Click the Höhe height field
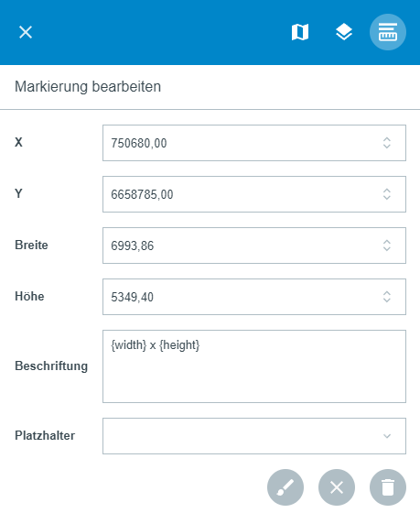 click(x=254, y=297)
